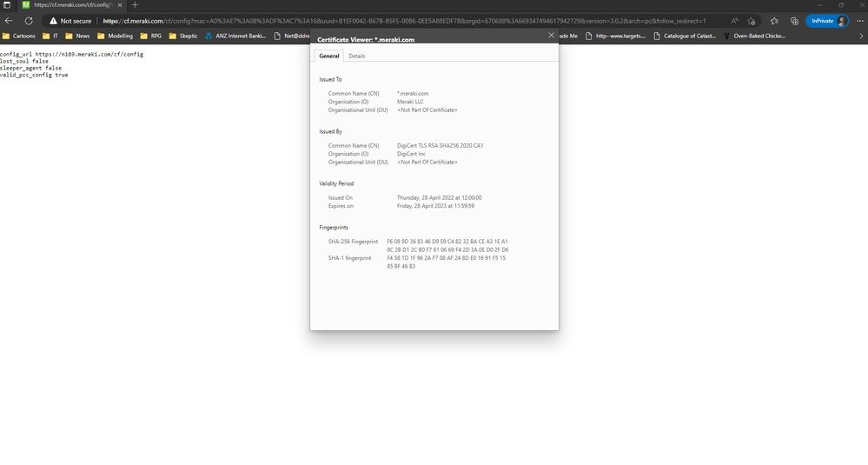Image resolution: width=868 pixels, height=465 pixels.
Task: Click the Not secure warning indicator
Action: pyautogui.click(x=70, y=21)
